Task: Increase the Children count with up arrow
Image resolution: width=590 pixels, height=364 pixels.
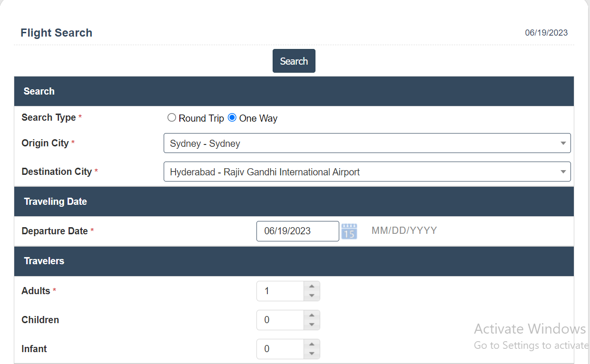Action: click(x=312, y=315)
